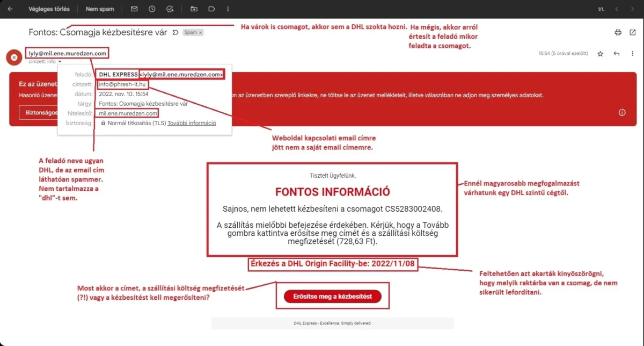Screen dimensions: 644x346
Task: Open message three-dot menu beside reply
Action: (x=633, y=54)
